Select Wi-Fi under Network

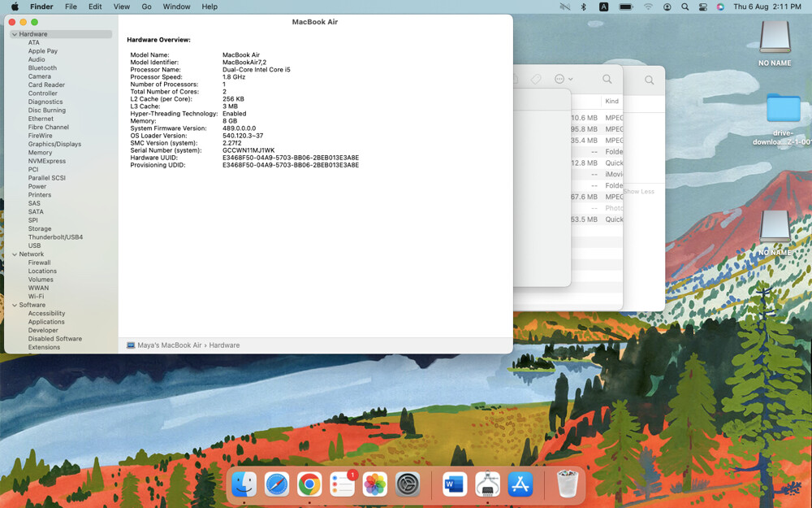36,297
